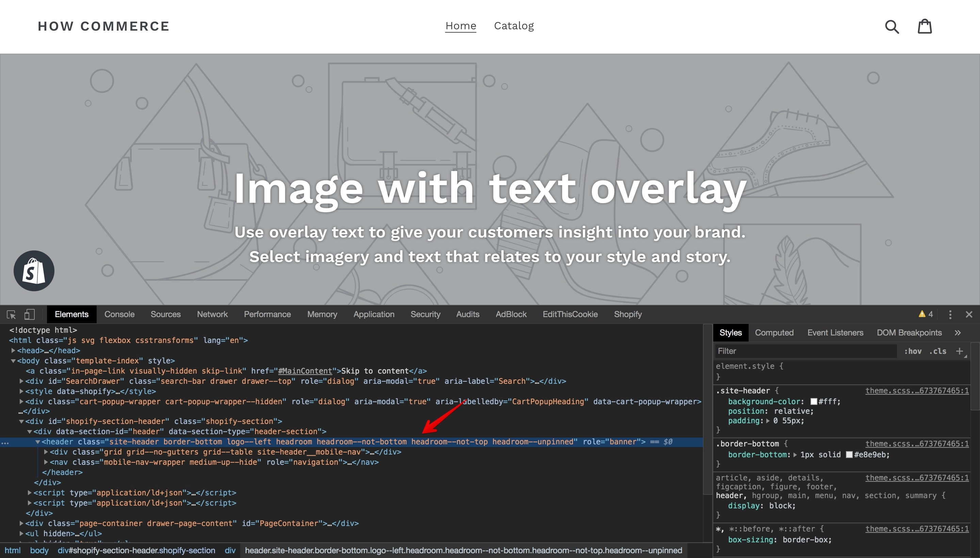
Task: Click the #MainContent href link
Action: 305,371
